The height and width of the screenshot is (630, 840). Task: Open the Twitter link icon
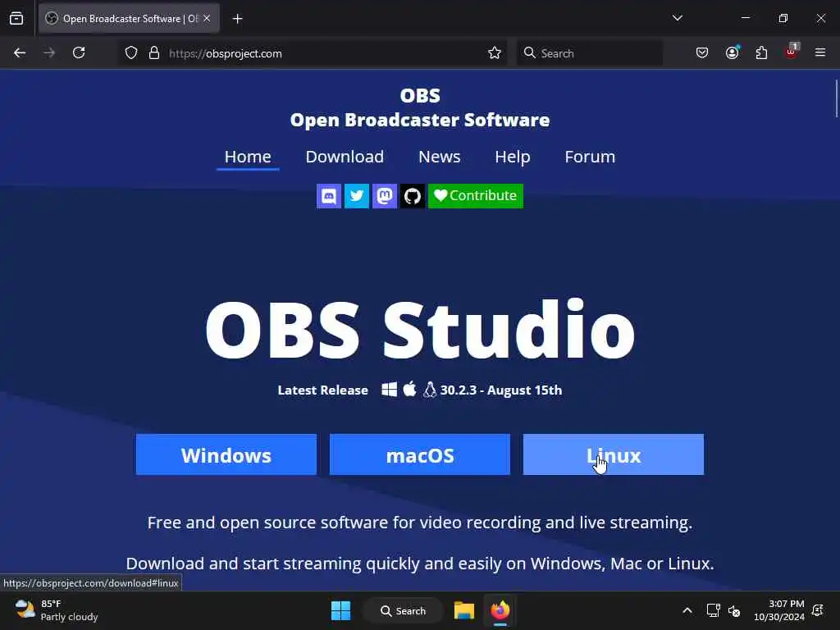click(x=356, y=196)
